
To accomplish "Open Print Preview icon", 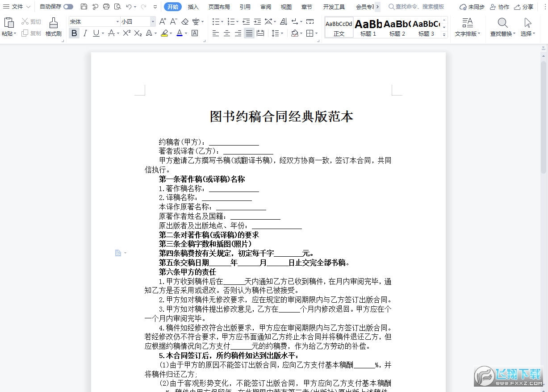I will (117, 7).
